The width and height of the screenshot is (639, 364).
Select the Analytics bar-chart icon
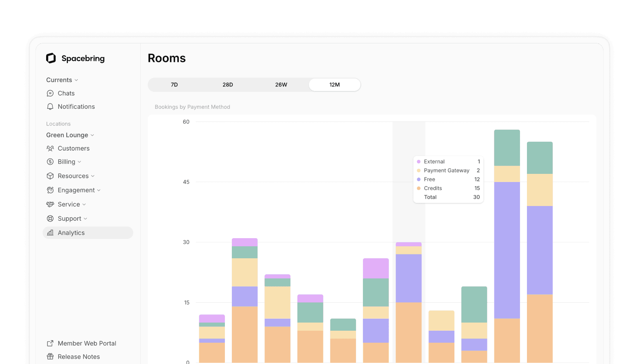[x=50, y=232]
